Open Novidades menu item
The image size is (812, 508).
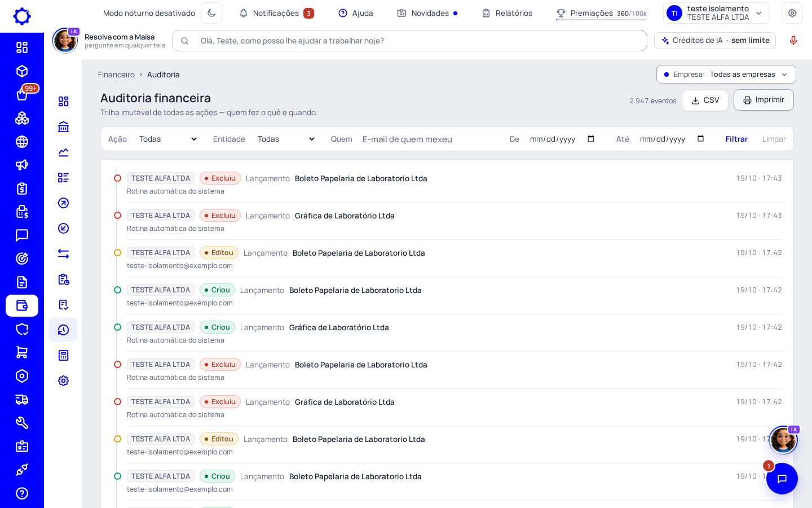tap(427, 13)
